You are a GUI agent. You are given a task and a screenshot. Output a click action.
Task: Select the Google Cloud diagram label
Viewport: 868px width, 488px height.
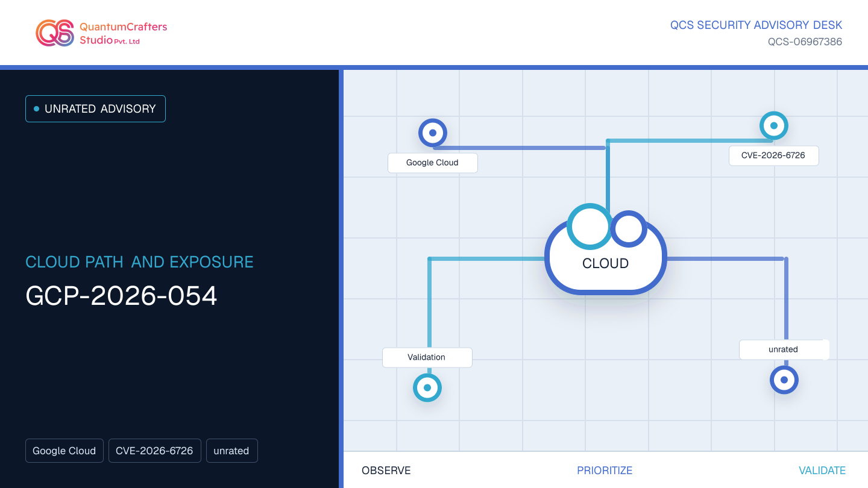coord(433,163)
